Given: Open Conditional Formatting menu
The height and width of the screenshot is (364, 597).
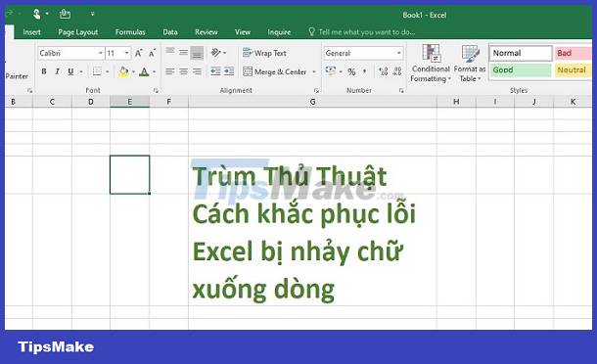Looking at the screenshot, I should tap(431, 64).
